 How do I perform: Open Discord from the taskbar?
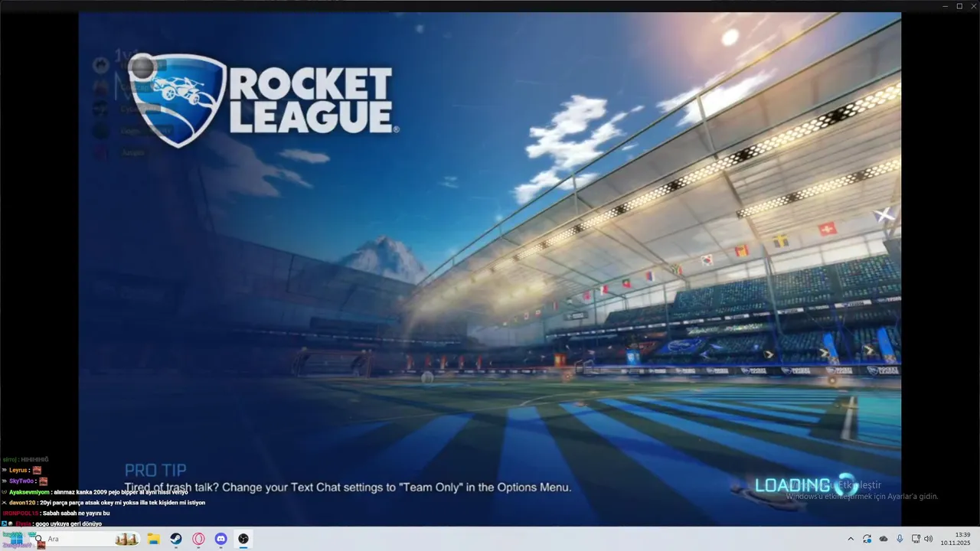click(220, 539)
